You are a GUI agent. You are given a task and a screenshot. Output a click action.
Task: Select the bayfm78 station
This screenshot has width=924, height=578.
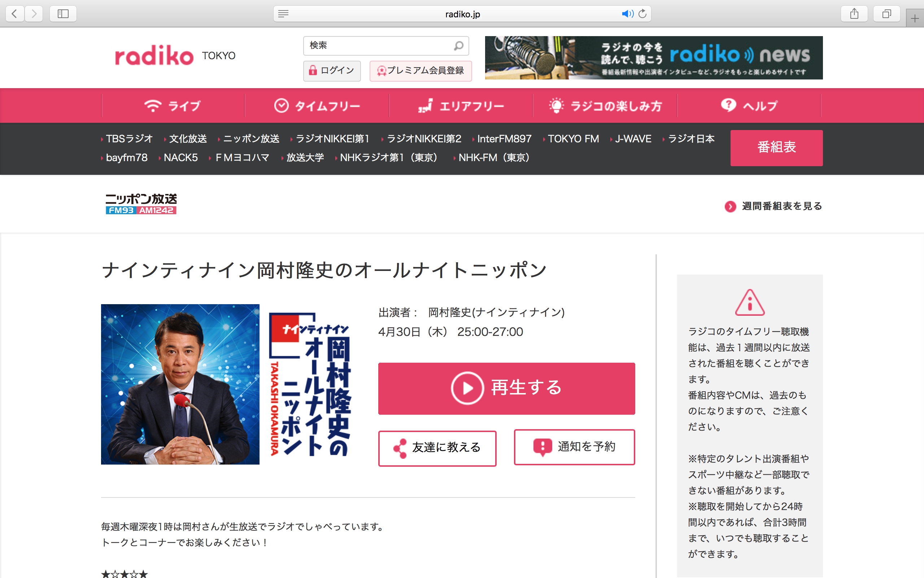pos(126,158)
